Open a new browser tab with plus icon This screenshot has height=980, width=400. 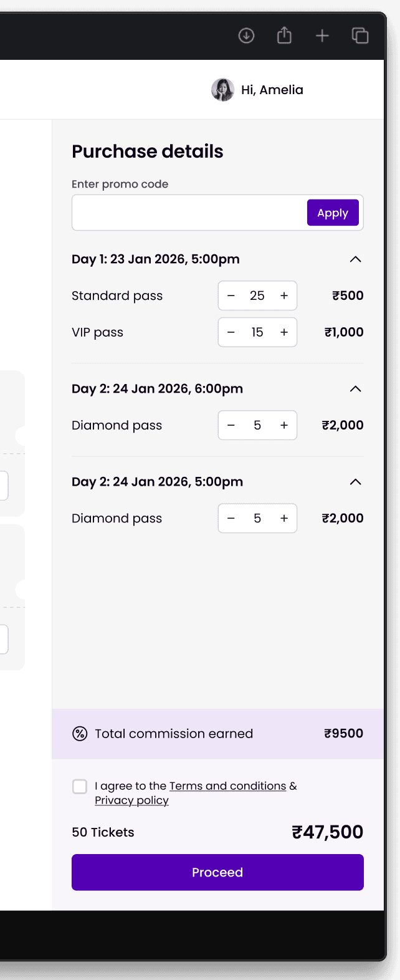(x=322, y=36)
